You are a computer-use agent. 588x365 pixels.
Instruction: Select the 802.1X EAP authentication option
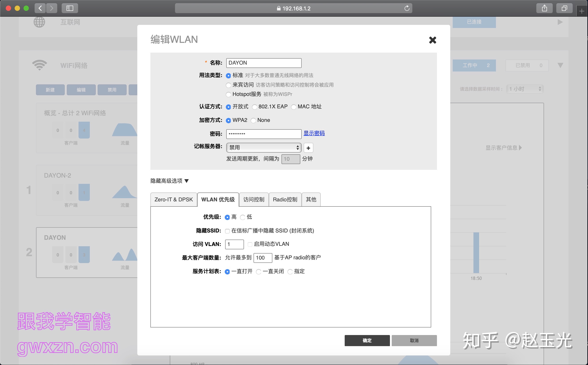coord(254,107)
